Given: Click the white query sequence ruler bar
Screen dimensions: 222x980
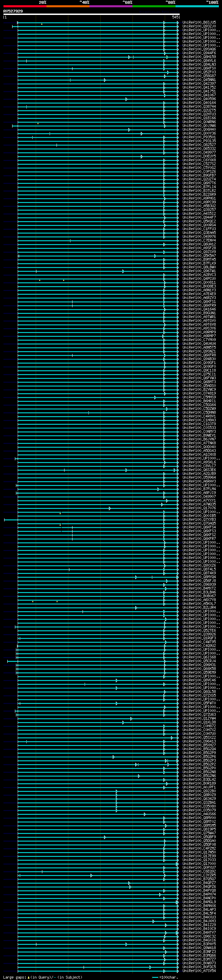Looking at the screenshot, I should 92,14.
